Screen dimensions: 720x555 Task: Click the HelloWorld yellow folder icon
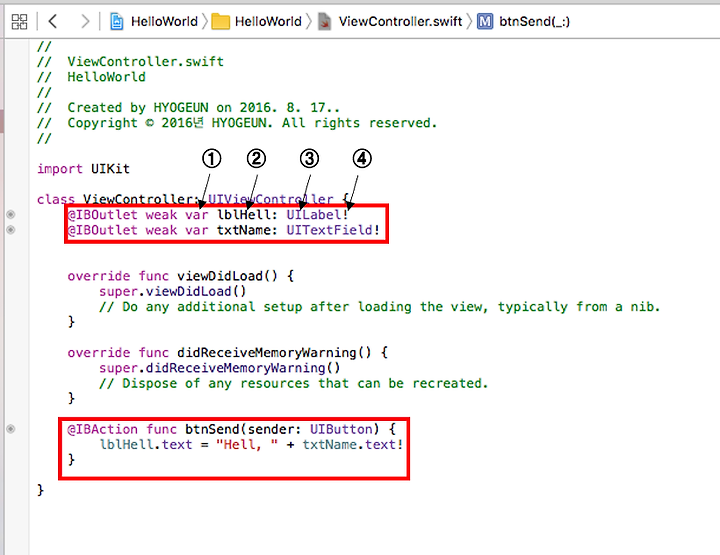(220, 22)
